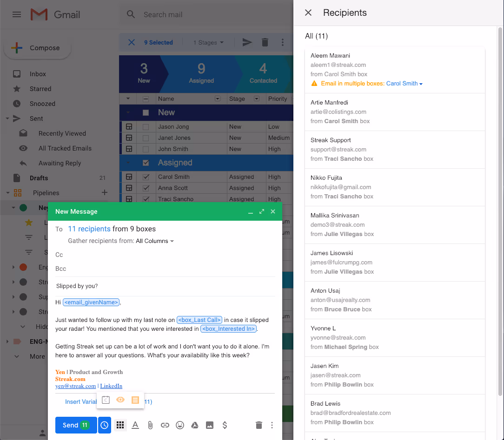The height and width of the screenshot is (440, 504).
Task: Uncheck the Carol Smith row checkbox
Action: point(146,177)
